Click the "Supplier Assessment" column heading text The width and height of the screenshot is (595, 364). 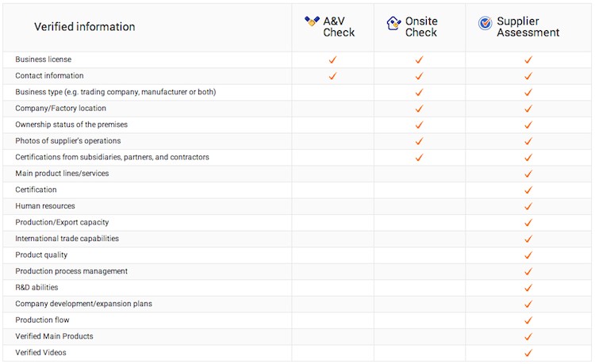point(528,27)
